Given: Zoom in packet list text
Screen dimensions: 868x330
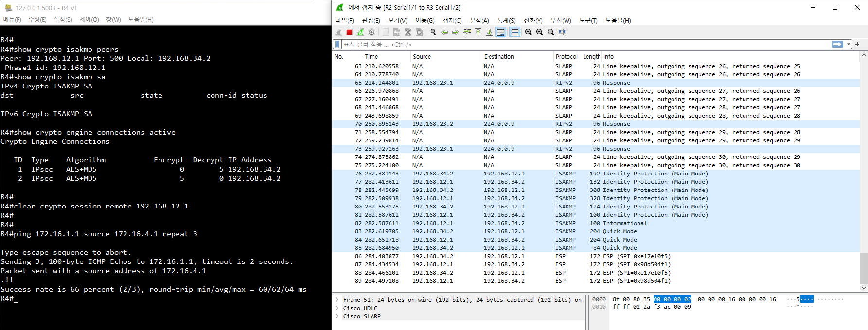Looking at the screenshot, I should click(x=529, y=32).
